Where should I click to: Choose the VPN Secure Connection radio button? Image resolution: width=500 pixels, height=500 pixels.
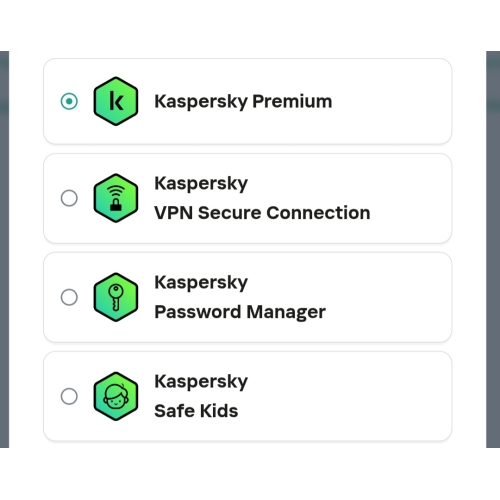[69, 198]
